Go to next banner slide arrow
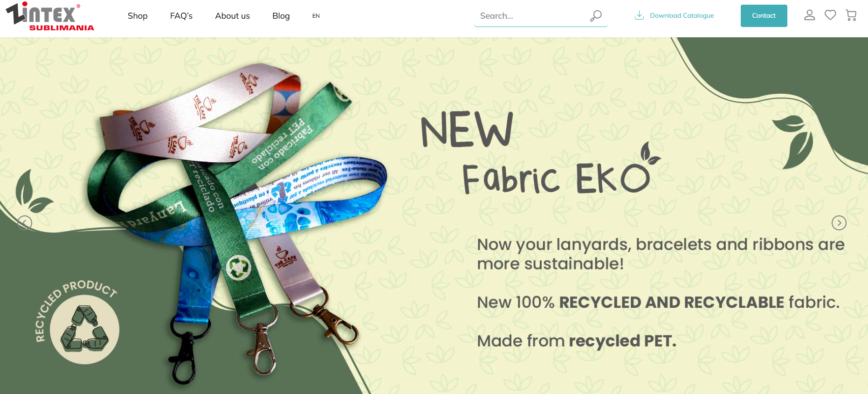This screenshot has width=868, height=394. [839, 223]
